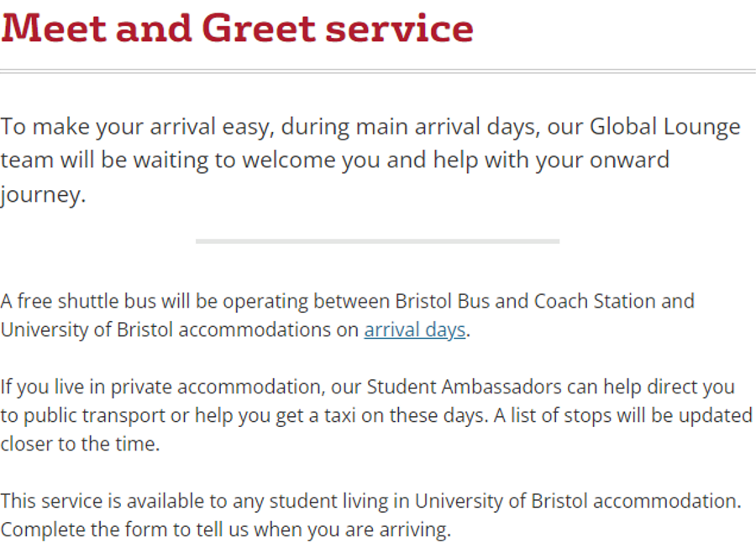Click the 'Meet and Greet service' heading
The image size is (756, 543).
(238, 27)
